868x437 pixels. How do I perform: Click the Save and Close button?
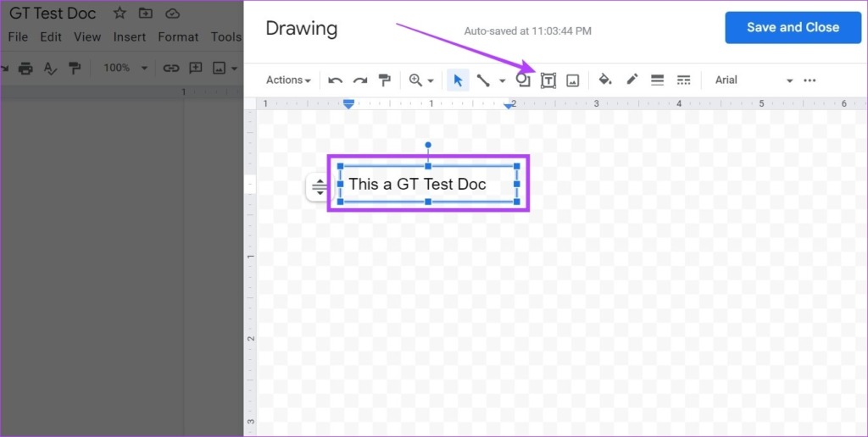tap(793, 27)
